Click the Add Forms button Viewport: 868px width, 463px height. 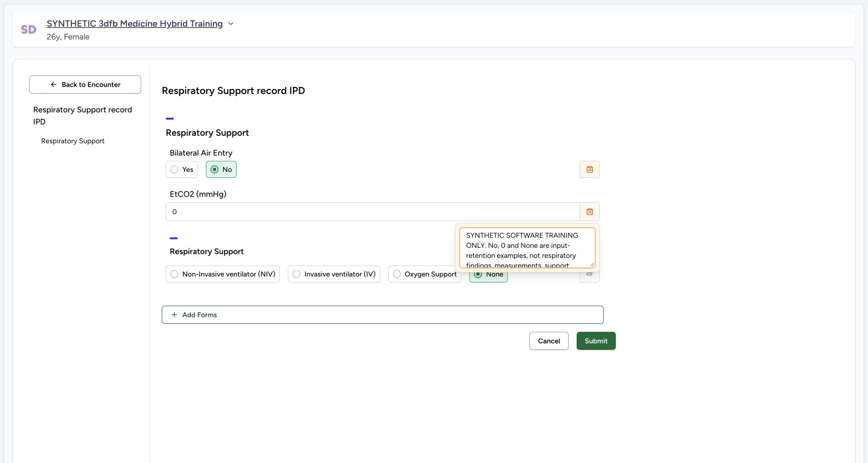pos(383,315)
